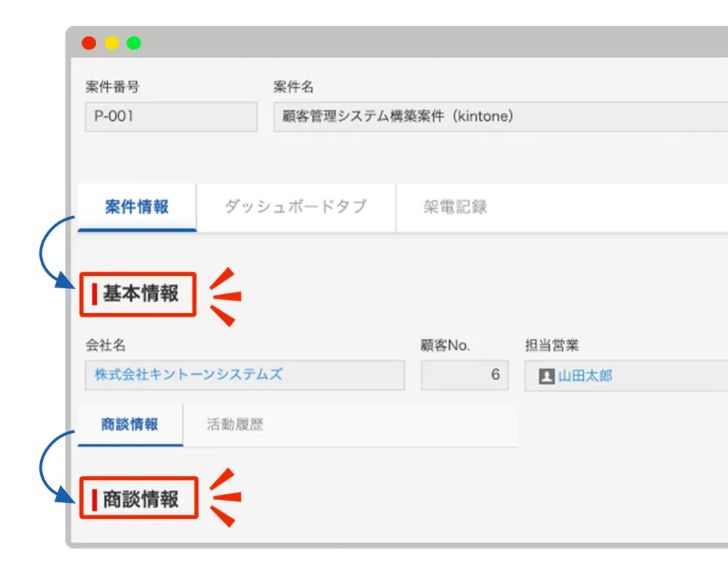728x578 pixels.
Task: Open the 株式会社キントーンシステムズ company link
Action: point(189,375)
